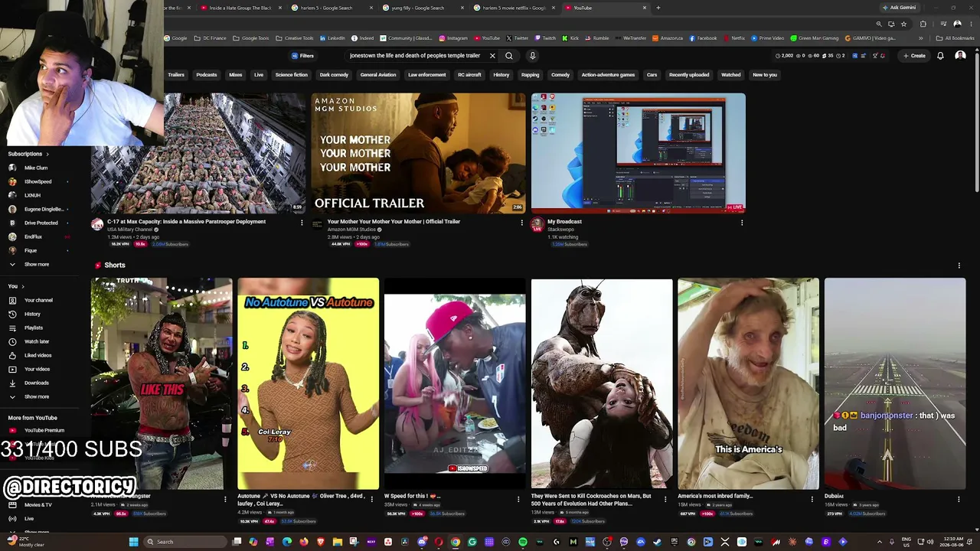This screenshot has height=551, width=980.
Task: Open USA Military Channel avatar
Action: 97,224
